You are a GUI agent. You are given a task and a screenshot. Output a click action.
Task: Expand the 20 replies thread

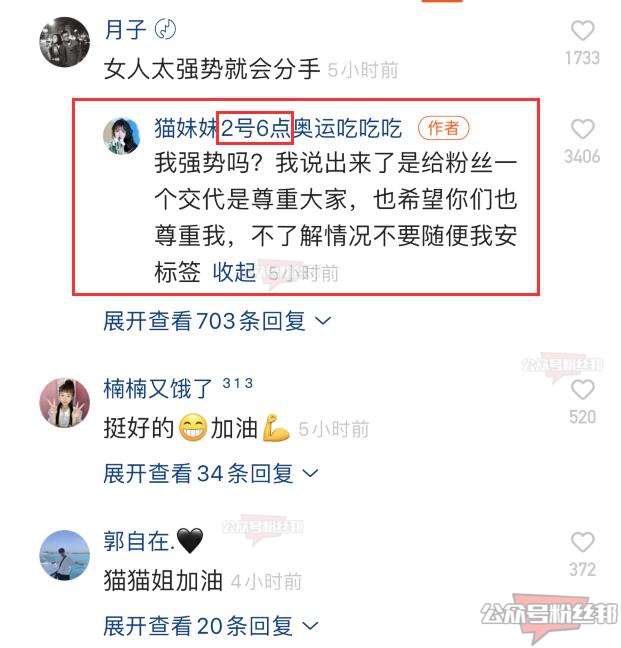[x=211, y=626]
